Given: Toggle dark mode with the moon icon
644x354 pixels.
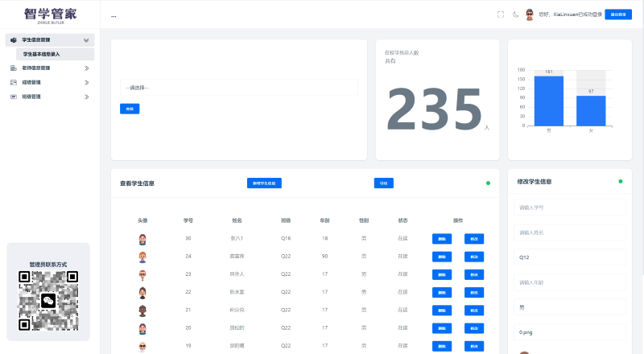Looking at the screenshot, I should [x=515, y=14].
